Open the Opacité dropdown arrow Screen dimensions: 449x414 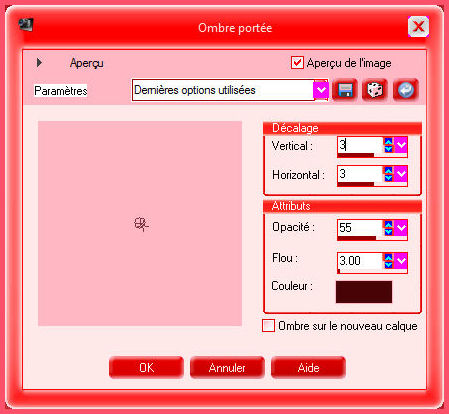coord(401,228)
